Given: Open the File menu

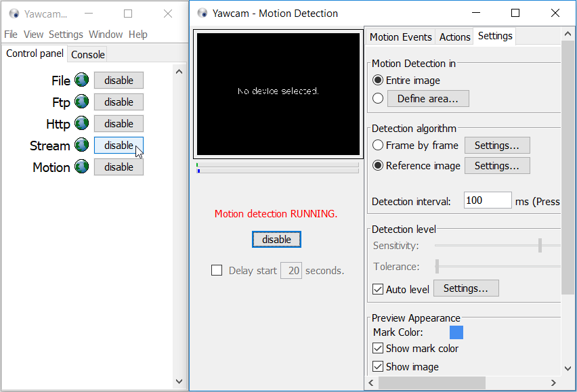Looking at the screenshot, I should (11, 35).
